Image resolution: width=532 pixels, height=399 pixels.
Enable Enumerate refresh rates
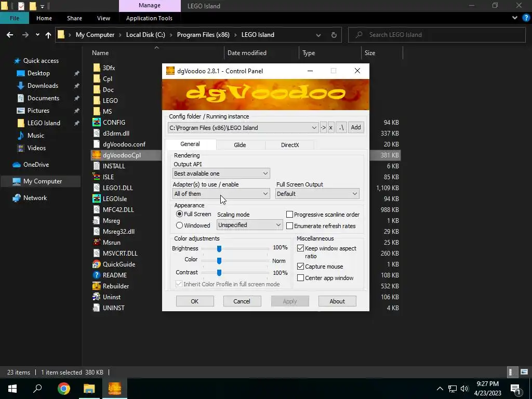pos(289,225)
